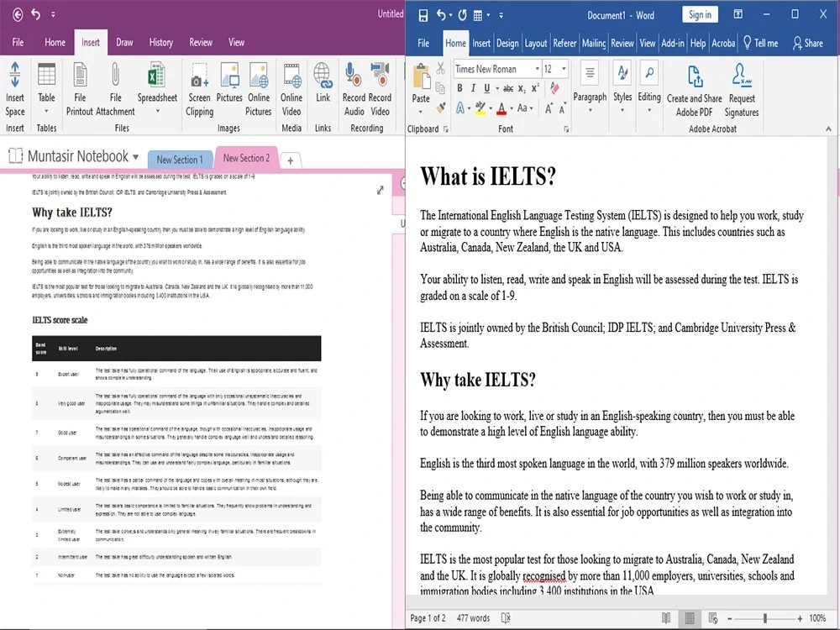This screenshot has width=840, height=630.
Task: Expand the OneNote page with arrow icon
Action: point(380,190)
